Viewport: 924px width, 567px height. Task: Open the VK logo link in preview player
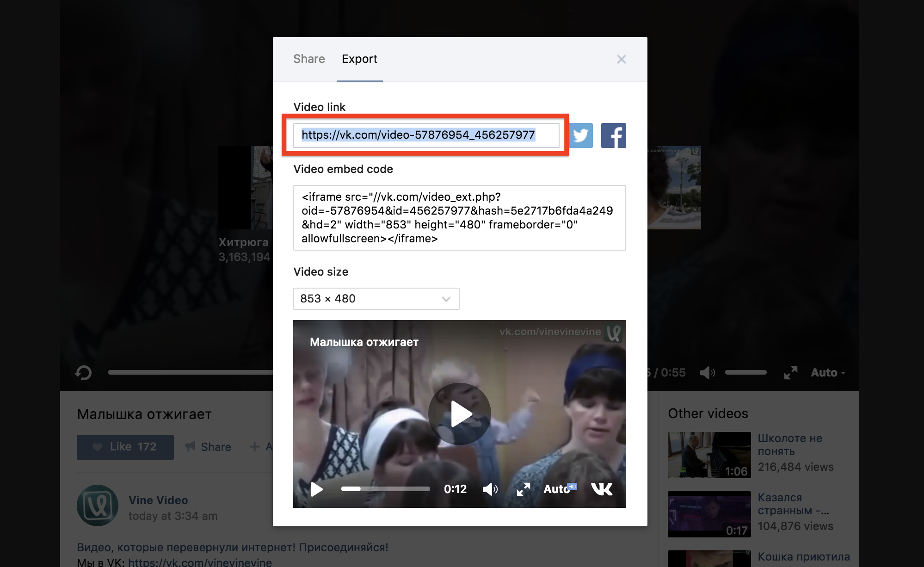click(x=602, y=489)
